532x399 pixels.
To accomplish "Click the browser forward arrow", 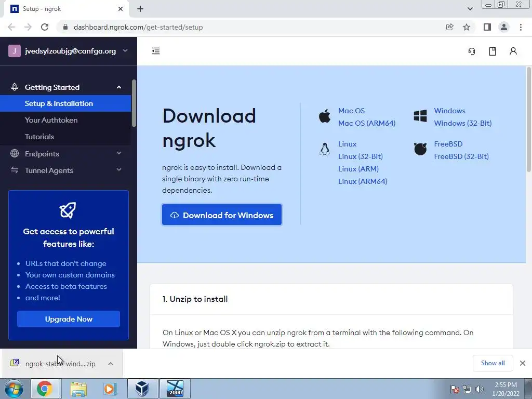I will tap(28, 27).
